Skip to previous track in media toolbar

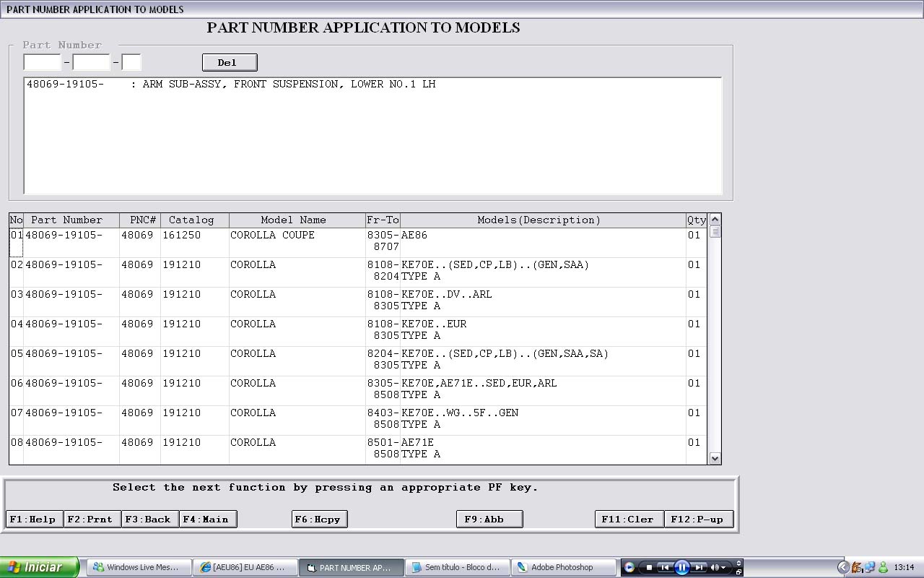(x=666, y=567)
